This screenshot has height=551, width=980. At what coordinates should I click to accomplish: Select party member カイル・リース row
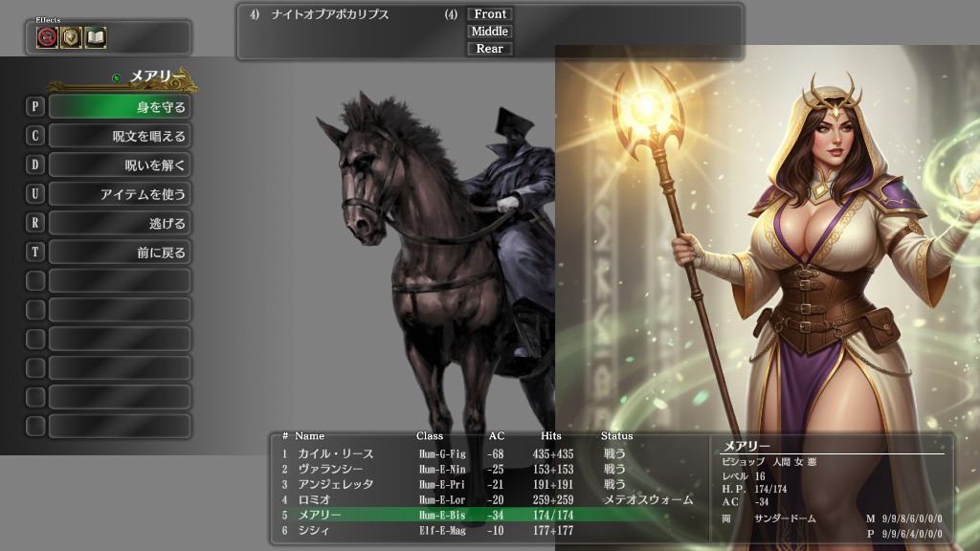(335, 453)
